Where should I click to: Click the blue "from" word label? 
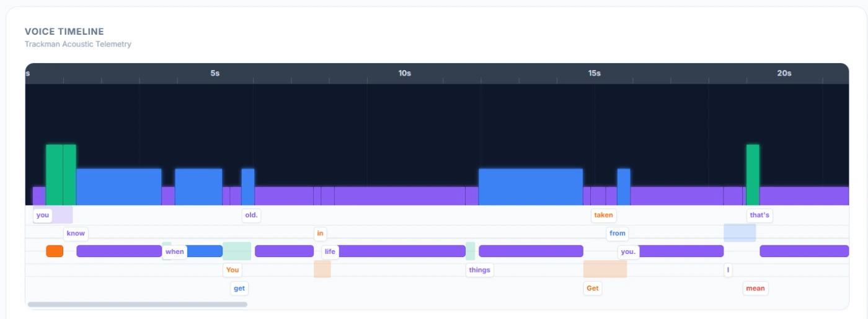click(618, 234)
